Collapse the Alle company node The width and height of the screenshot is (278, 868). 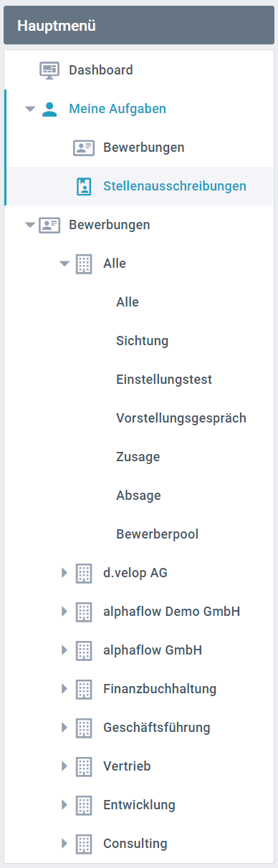pyautogui.click(x=64, y=264)
